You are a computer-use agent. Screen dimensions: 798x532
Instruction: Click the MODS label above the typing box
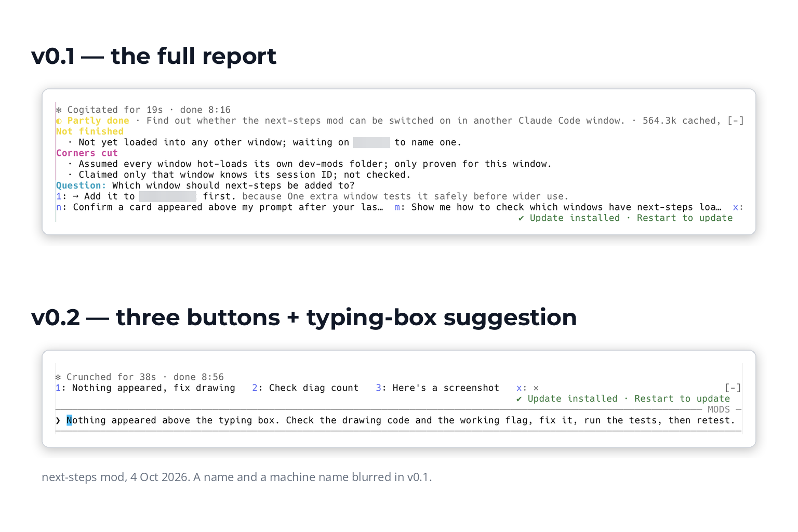click(x=719, y=409)
